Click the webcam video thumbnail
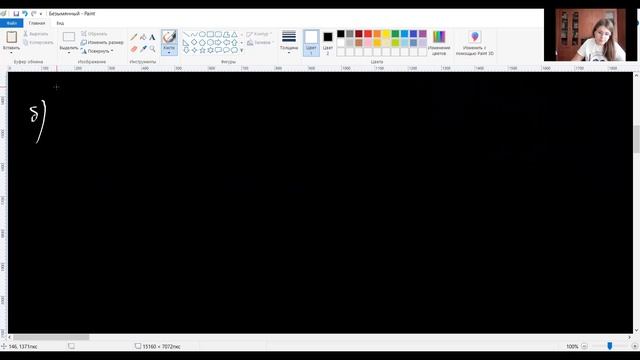640x360 pixels. pos(590,35)
